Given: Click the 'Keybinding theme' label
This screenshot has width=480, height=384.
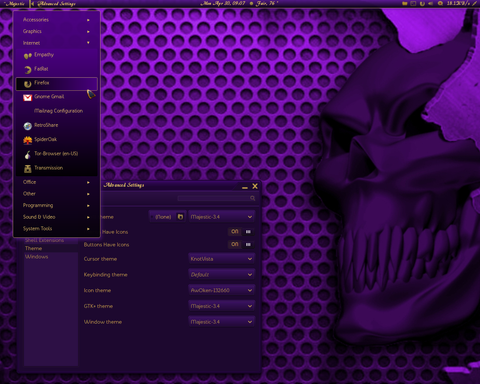Looking at the screenshot, I should (x=106, y=275).
